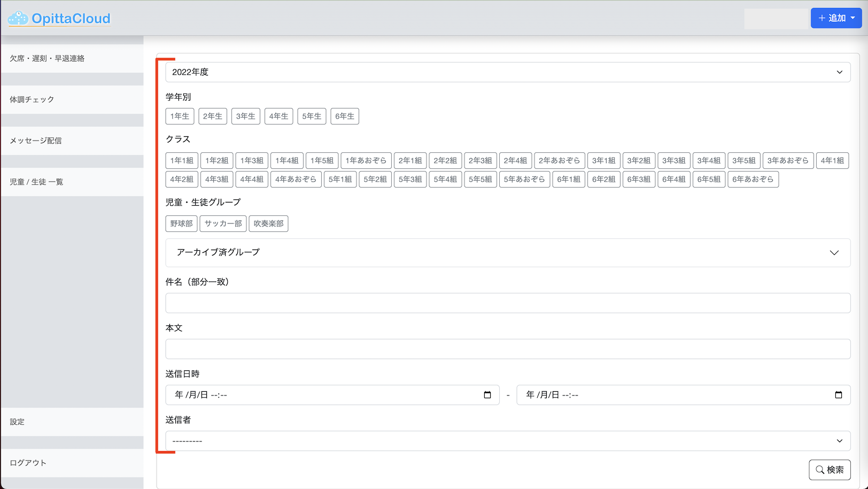Select the サッカー部 group

coord(223,223)
